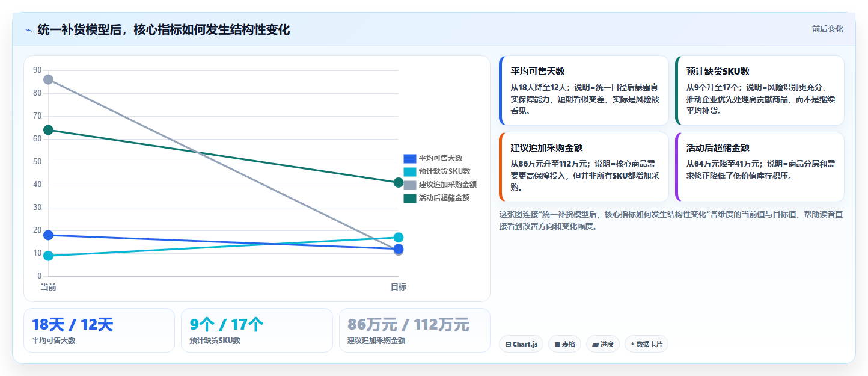The height and width of the screenshot is (376, 868).
Task: Click the 活动后超储金额 data point at 当前
Action: coord(49,130)
